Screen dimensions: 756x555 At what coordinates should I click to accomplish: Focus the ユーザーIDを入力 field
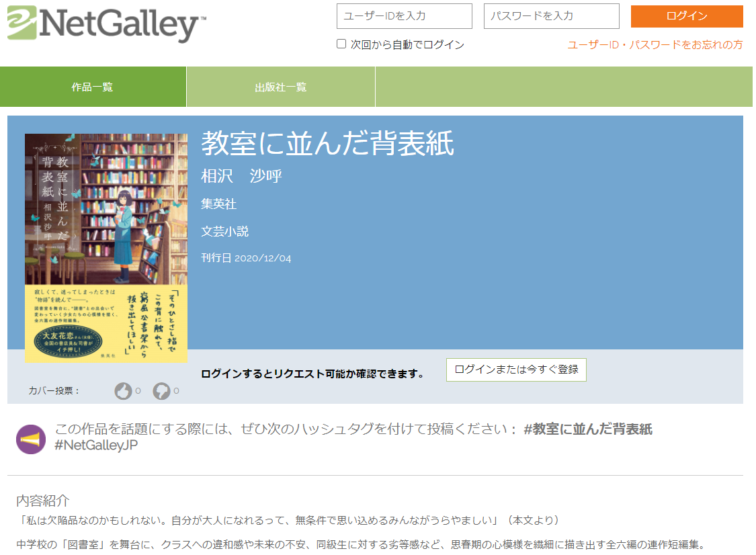pos(404,16)
